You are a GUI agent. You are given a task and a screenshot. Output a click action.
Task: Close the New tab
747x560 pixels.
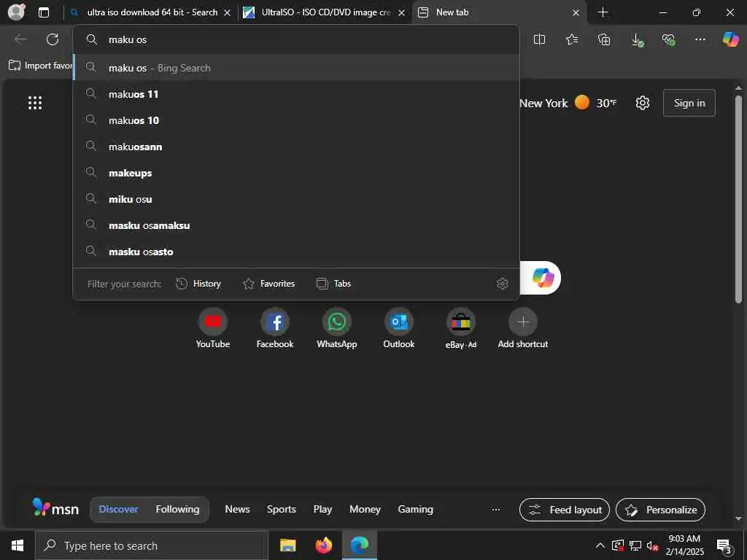576,13
